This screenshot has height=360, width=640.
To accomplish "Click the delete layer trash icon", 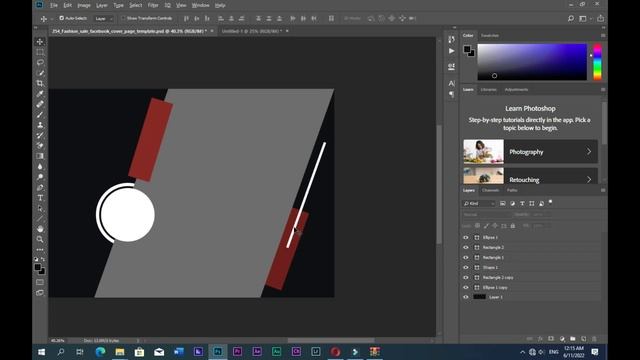I will coord(594,339).
